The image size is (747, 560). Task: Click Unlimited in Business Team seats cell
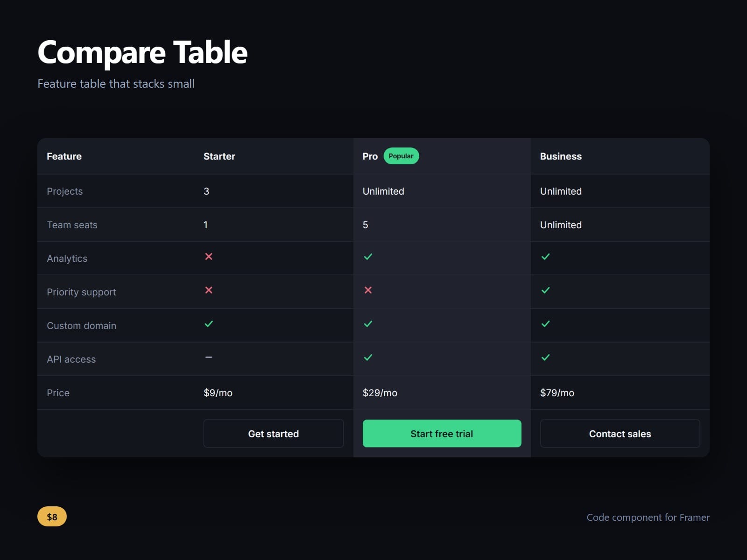pyautogui.click(x=561, y=225)
